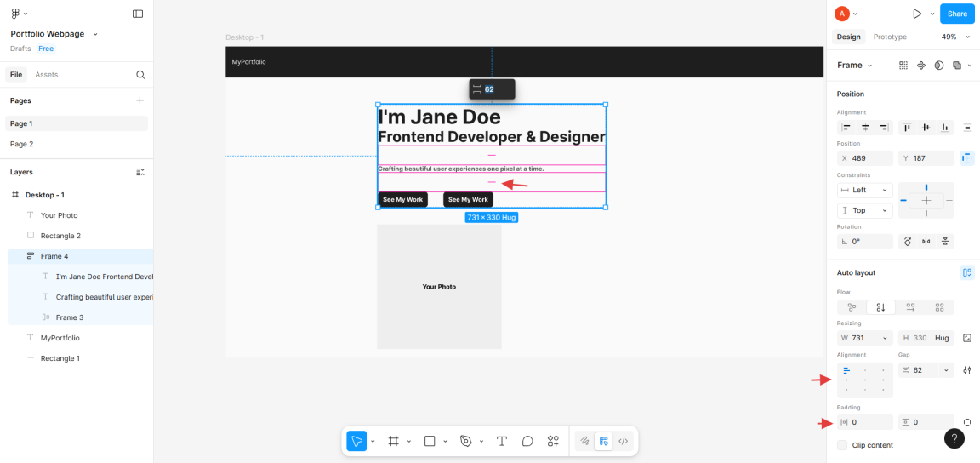Enable the Clip content checkbox
980x463 pixels.
842,445
